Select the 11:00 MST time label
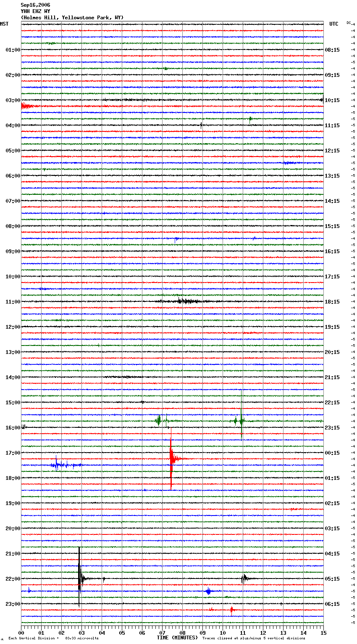This screenshot has height=644, width=357. click(x=13, y=302)
